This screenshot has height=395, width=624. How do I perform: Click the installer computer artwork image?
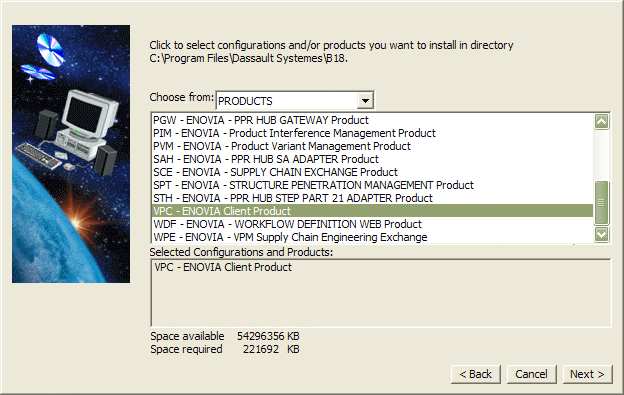[x=71, y=154]
